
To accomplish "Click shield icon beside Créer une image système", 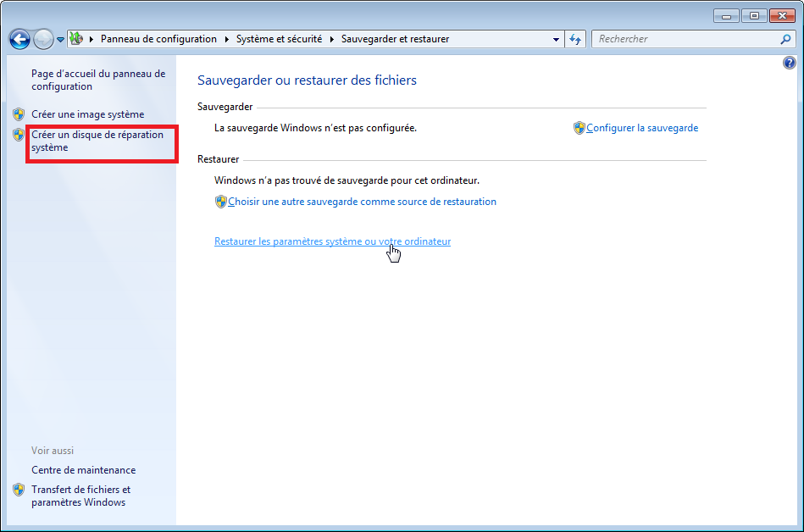I will 19,114.
